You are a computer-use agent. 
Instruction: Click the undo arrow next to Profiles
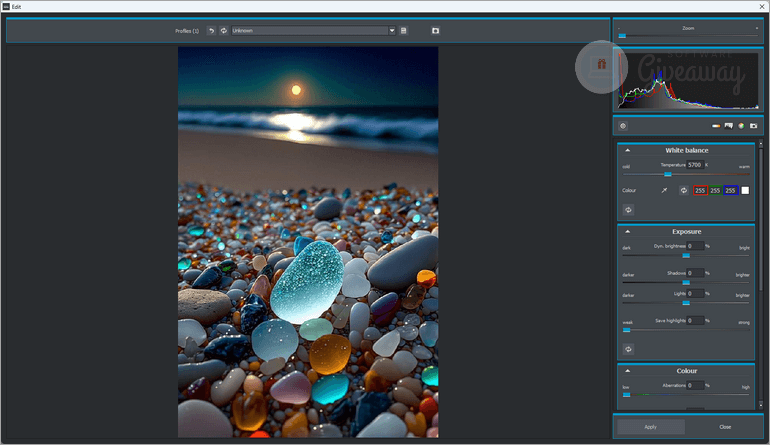(211, 31)
